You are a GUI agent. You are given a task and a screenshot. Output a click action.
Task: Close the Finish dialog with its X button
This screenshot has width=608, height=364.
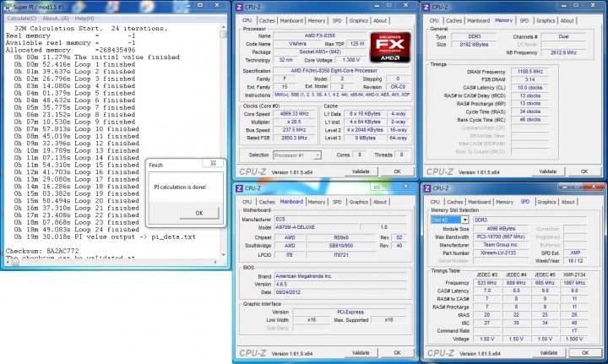(x=213, y=163)
